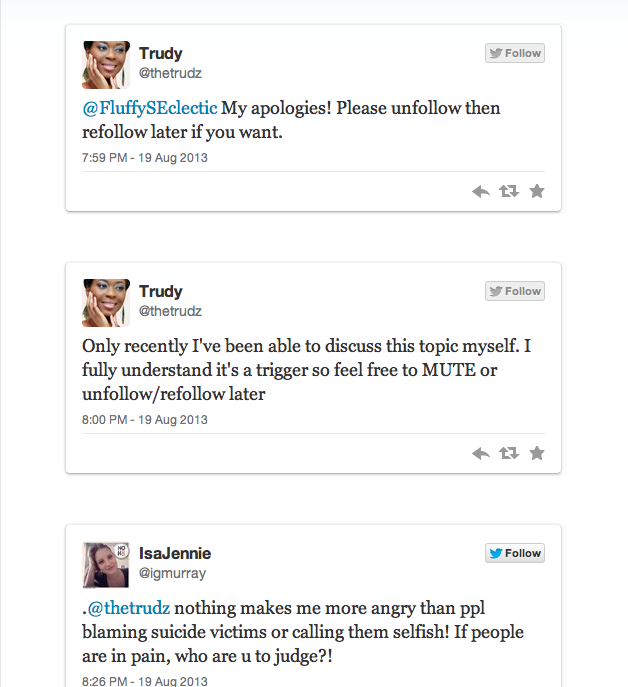Click the @igmurray handle
Image resolution: width=628 pixels, height=687 pixels.
(x=171, y=573)
